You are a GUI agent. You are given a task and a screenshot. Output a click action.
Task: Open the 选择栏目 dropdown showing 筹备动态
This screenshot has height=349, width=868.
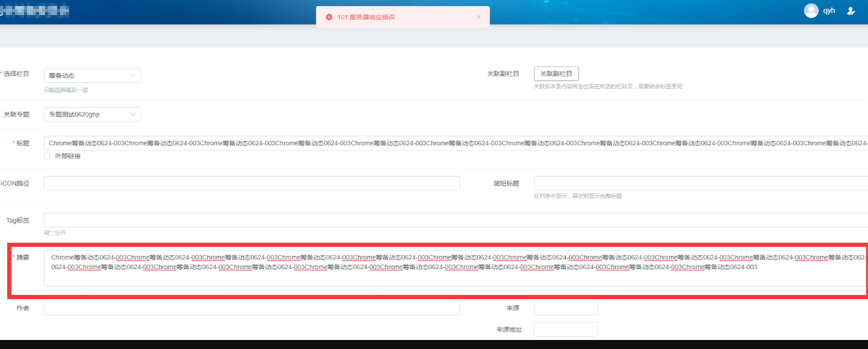[x=93, y=76]
